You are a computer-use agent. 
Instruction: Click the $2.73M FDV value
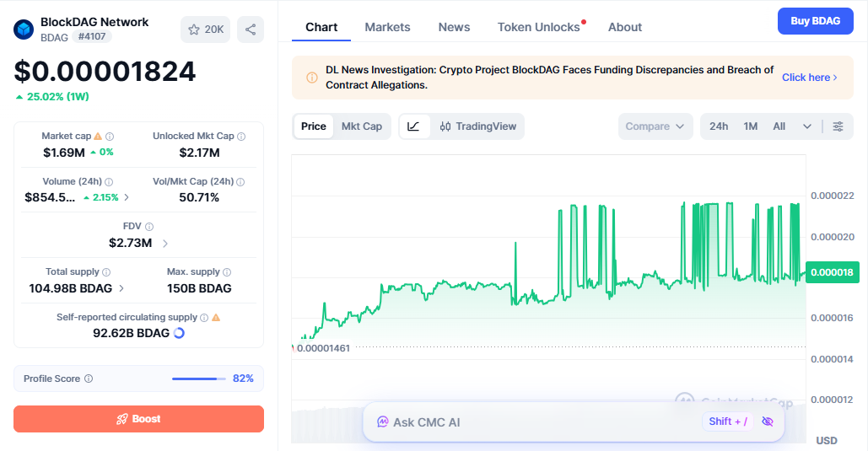point(131,243)
